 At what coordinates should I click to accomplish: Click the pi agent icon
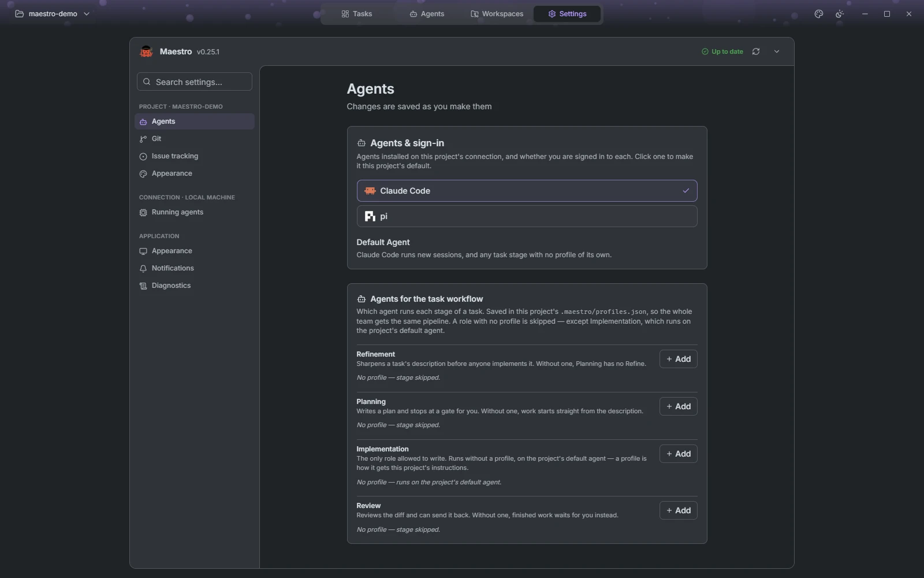pos(370,216)
